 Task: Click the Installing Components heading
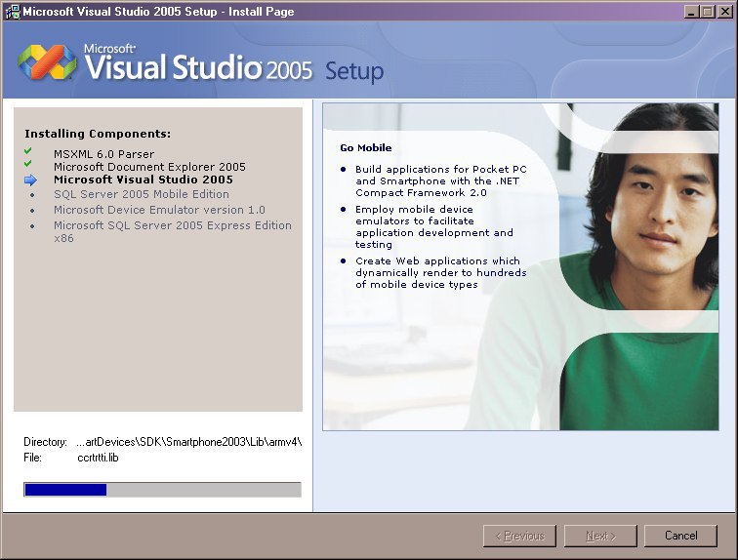coord(98,134)
